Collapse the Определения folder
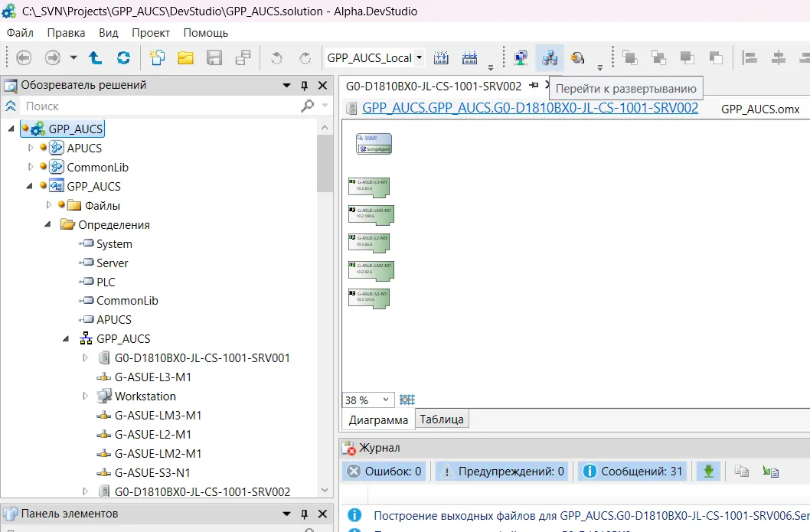The height and width of the screenshot is (532, 810). [48, 225]
